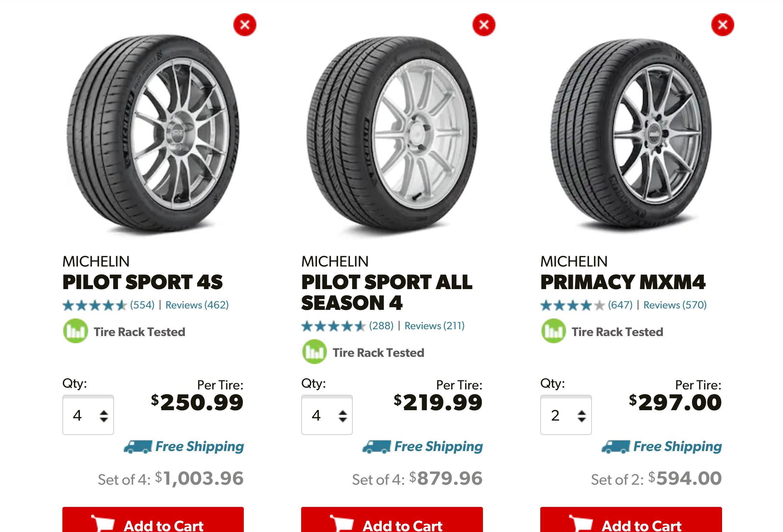The height and width of the screenshot is (532, 783).
Task: Remove Primacy MXM4 using red X icon
Action: coord(722,25)
